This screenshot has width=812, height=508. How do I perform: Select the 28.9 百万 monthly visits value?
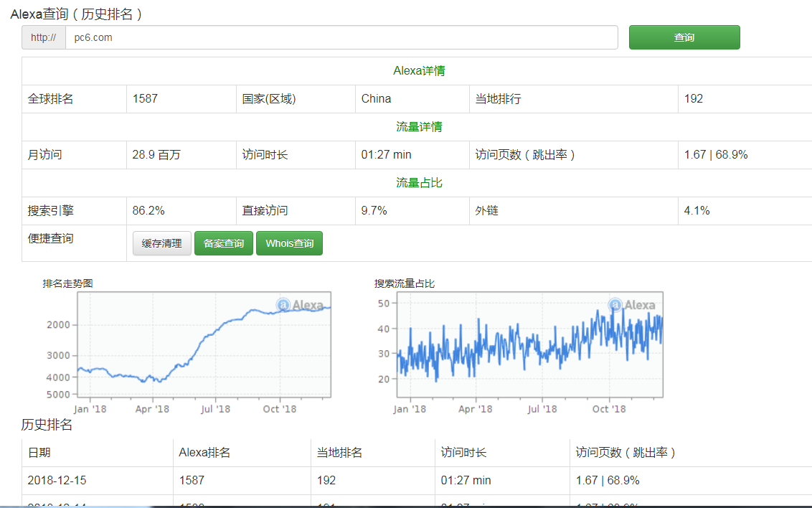(156, 155)
